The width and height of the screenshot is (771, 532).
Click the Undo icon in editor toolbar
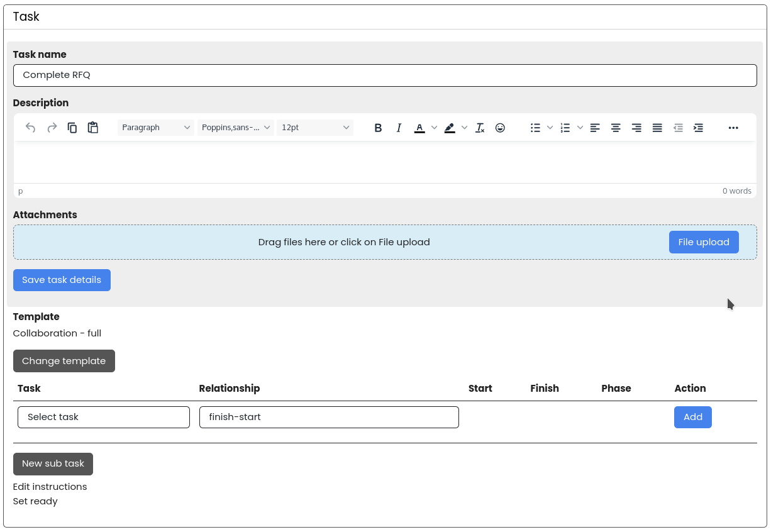(x=31, y=128)
